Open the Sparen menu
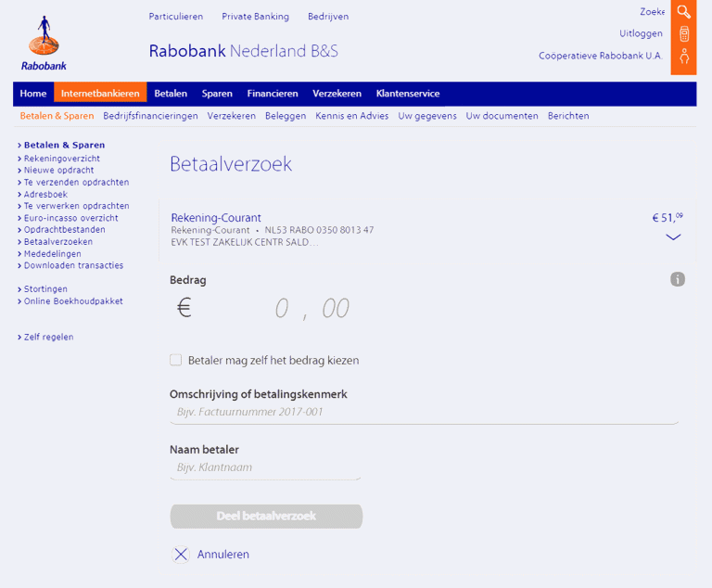This screenshot has height=588, width=712. (x=217, y=94)
